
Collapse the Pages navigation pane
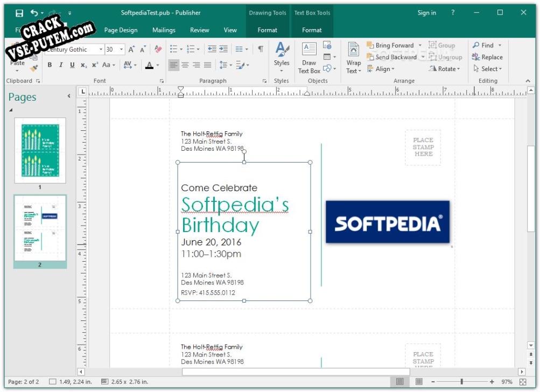pyautogui.click(x=69, y=96)
